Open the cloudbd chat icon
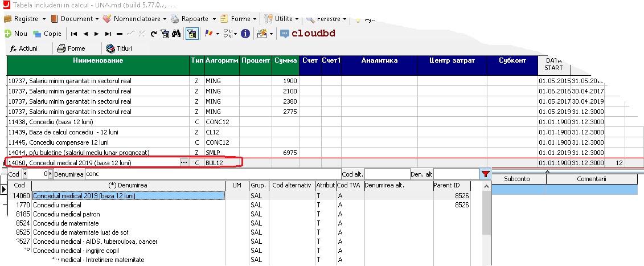This screenshot has height=266, width=644. [x=285, y=34]
